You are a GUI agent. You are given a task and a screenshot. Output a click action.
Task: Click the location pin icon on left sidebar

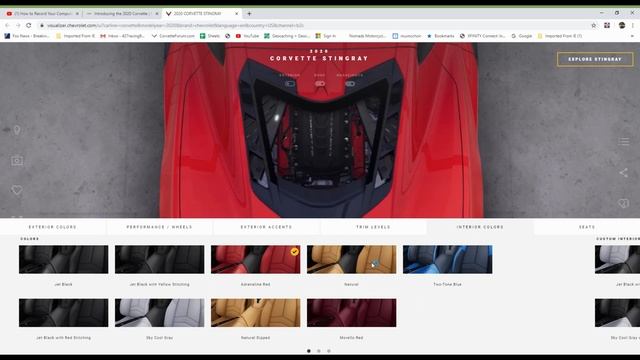pyautogui.click(x=17, y=130)
